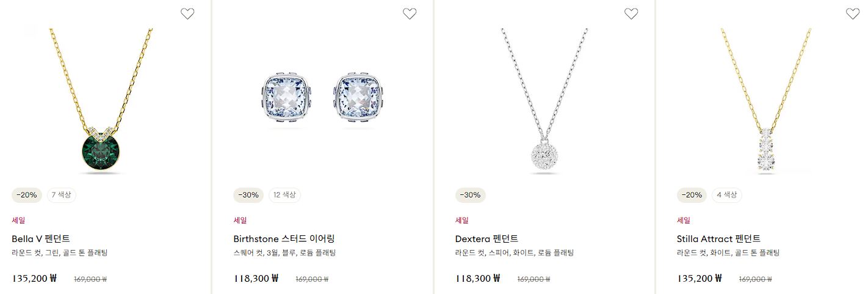Open the Bella V 펜던트 product link
Screen dimensions: 868x294
click(x=41, y=238)
